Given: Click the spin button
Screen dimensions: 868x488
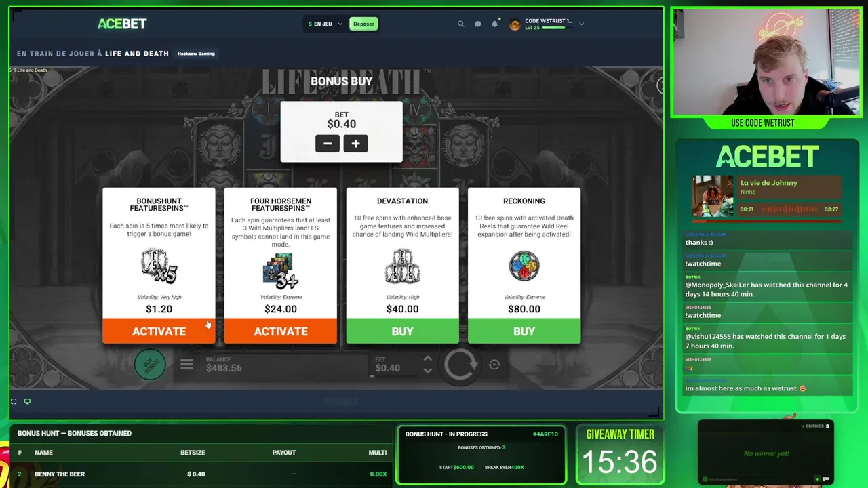Looking at the screenshot, I should tap(460, 365).
